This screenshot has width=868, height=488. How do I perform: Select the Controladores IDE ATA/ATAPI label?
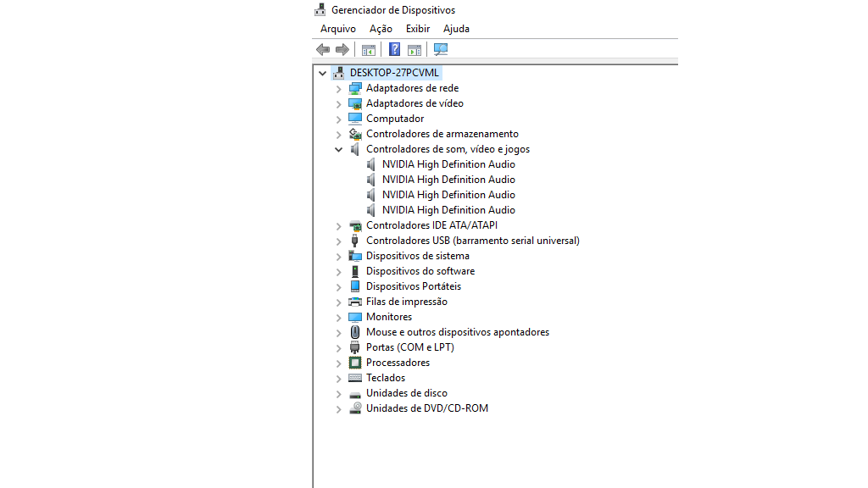click(431, 225)
